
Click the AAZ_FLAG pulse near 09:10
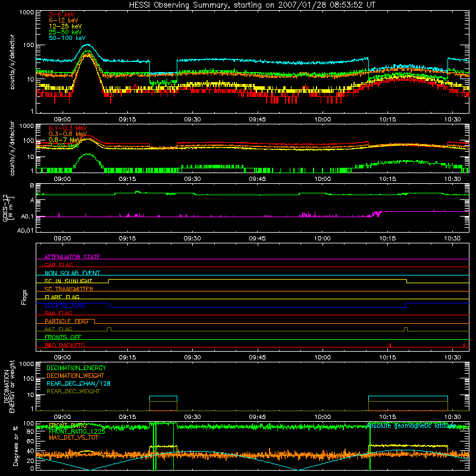coord(109,329)
